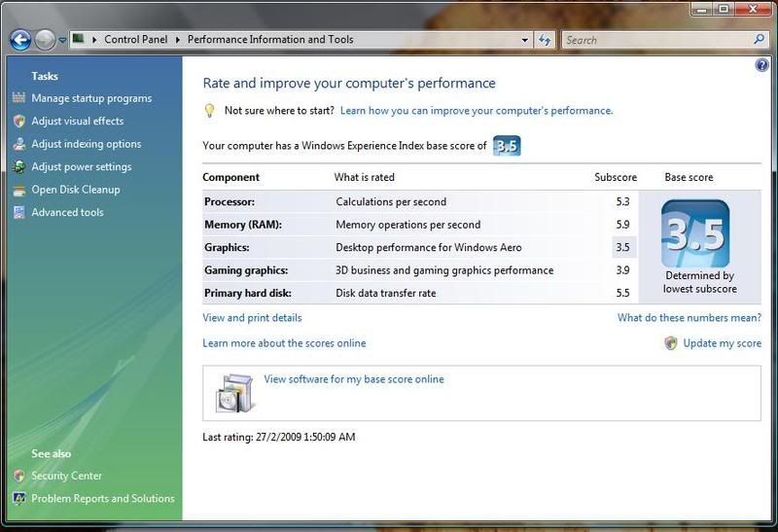Click the Forward navigation arrow button
778x532 pixels.
click(x=45, y=40)
